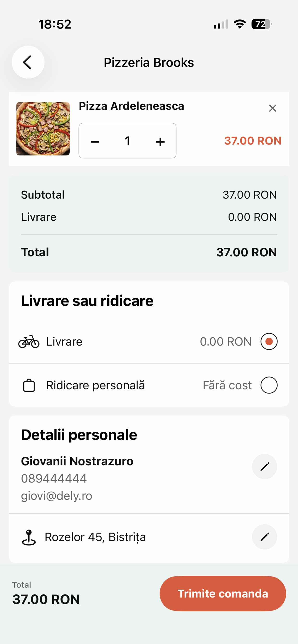Screen dimensions: 298x644
Task: Tap the Wi-Fi status icon
Action: tap(240, 24)
